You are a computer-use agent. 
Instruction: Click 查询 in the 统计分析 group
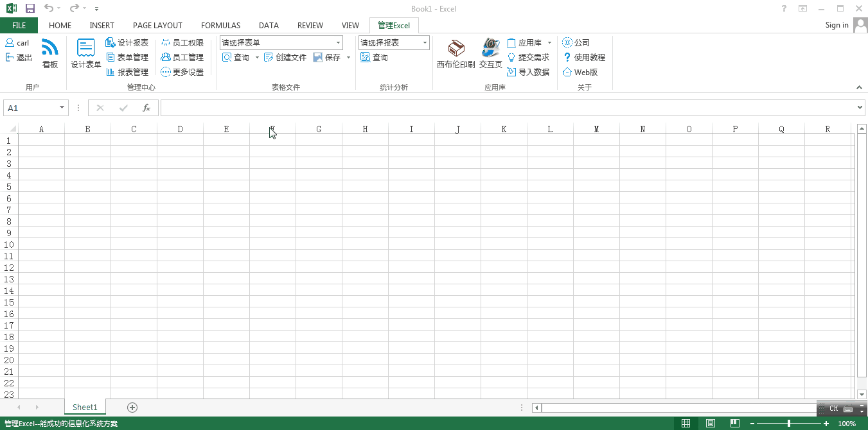374,57
